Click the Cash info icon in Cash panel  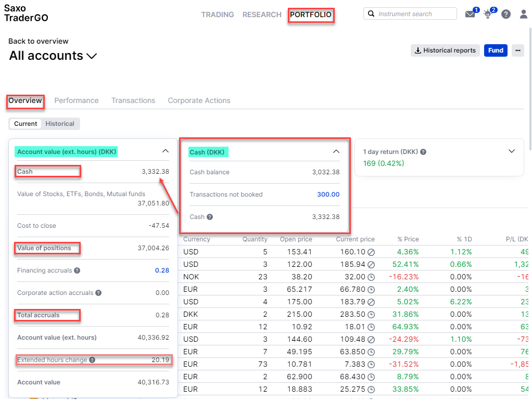pos(210,217)
